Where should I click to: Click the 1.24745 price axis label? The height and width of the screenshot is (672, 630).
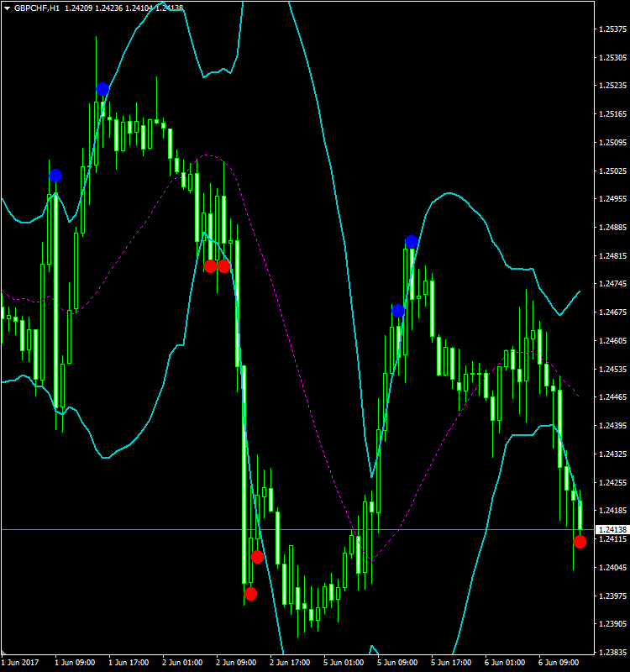pos(612,284)
